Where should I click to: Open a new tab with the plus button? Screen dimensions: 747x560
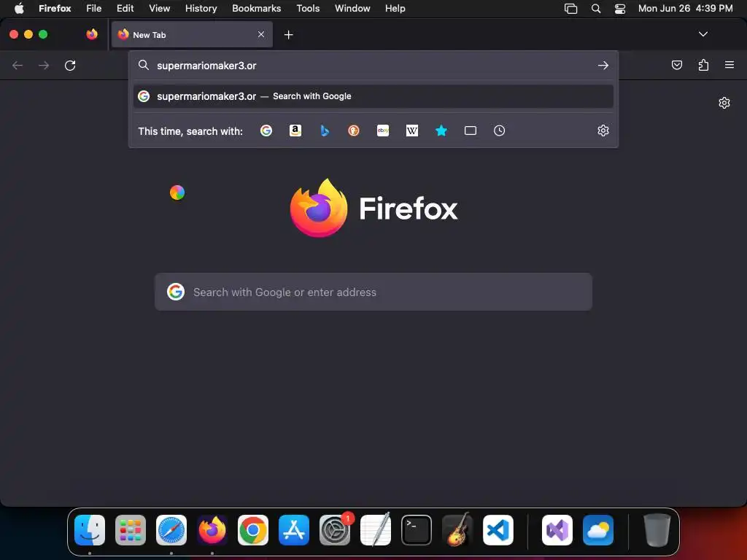tap(288, 35)
